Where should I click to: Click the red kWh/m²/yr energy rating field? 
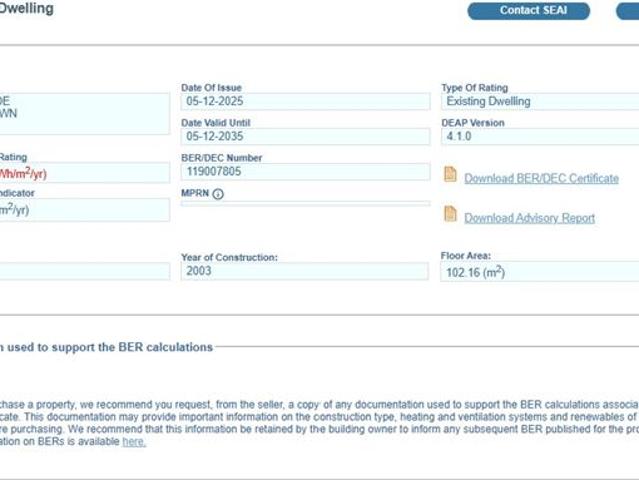coord(85,174)
